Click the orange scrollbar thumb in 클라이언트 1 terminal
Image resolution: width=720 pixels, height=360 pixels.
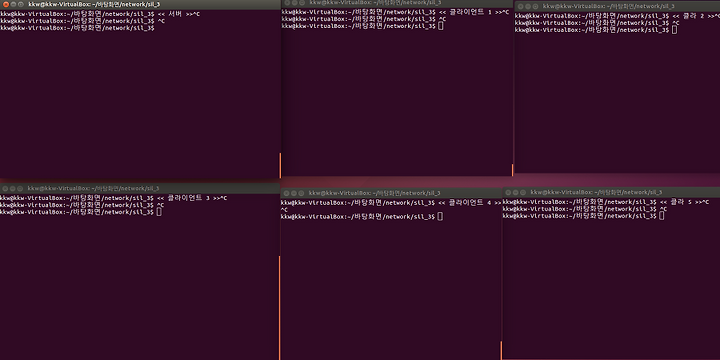512,170
